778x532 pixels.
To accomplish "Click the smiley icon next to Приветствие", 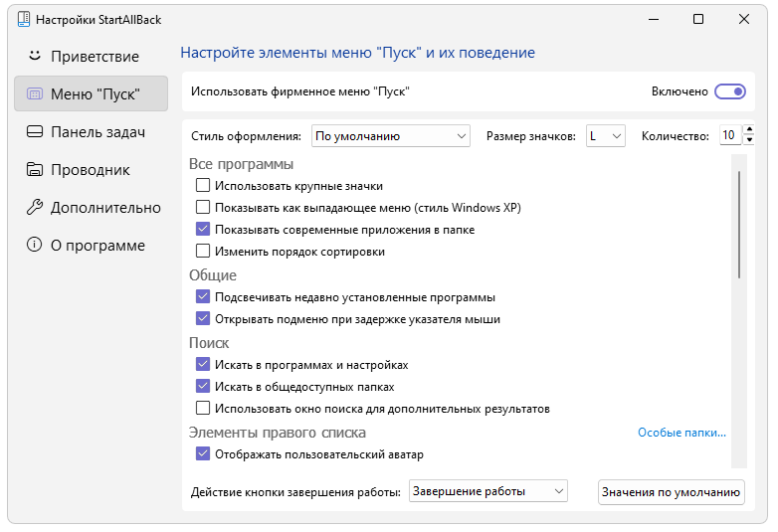I will coord(35,56).
